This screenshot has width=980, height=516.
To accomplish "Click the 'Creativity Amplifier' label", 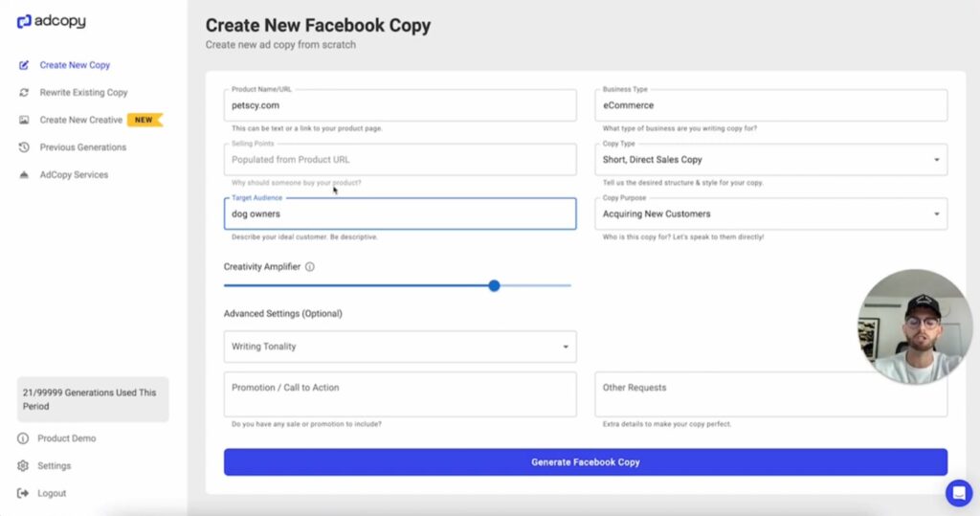I will coord(262,267).
